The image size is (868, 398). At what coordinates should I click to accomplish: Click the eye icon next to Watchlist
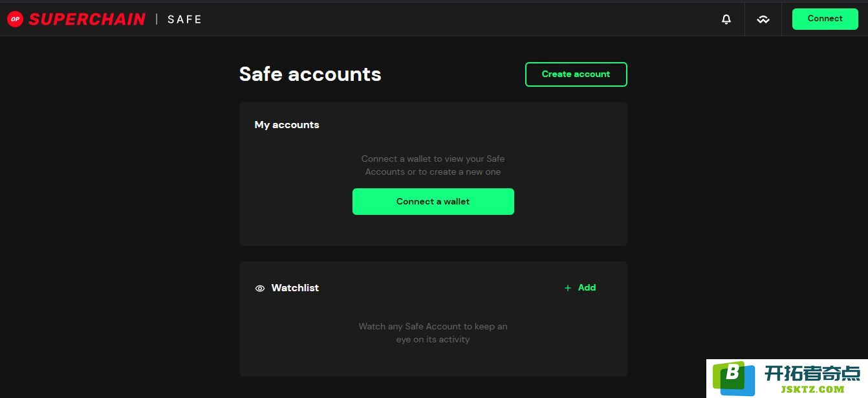(260, 289)
